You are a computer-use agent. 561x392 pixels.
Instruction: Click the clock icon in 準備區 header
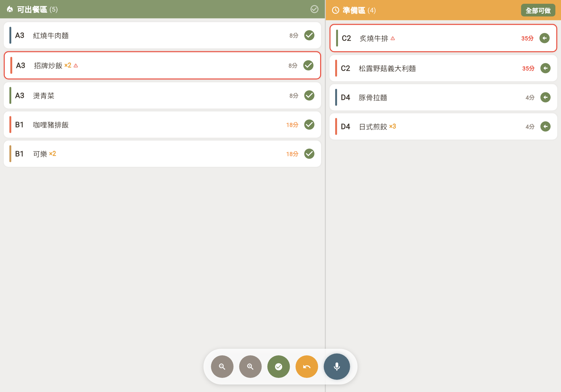coord(335,10)
